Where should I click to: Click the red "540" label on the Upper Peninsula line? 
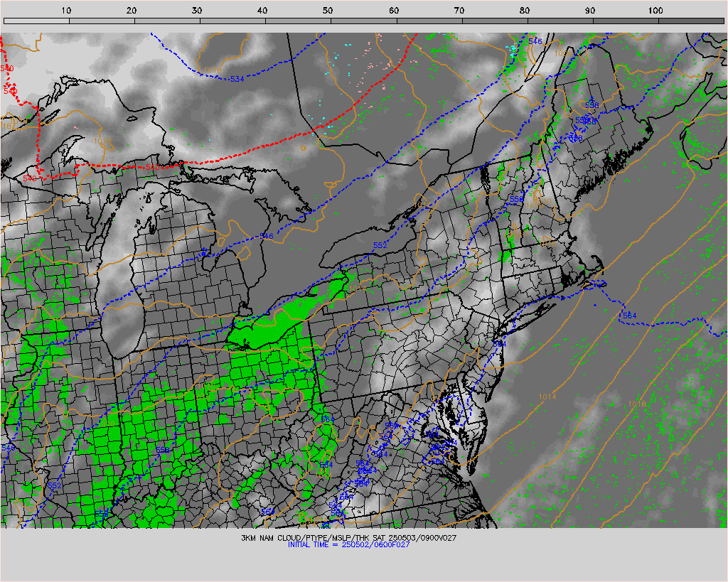pos(153,167)
